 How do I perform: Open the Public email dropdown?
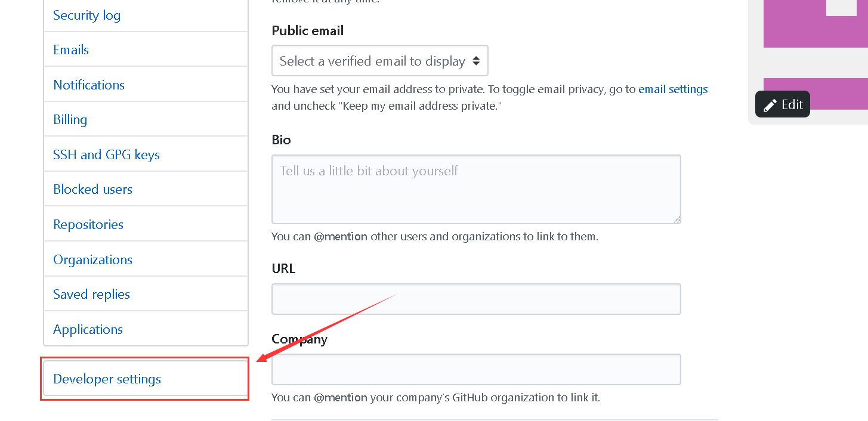(380, 61)
